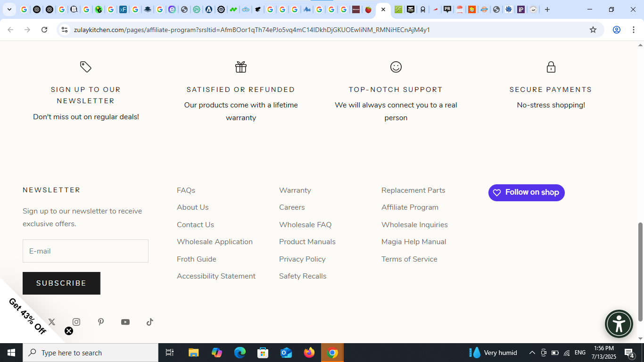This screenshot has height=362, width=644.
Task: Open the Safety Recalls link
Action: 303,276
